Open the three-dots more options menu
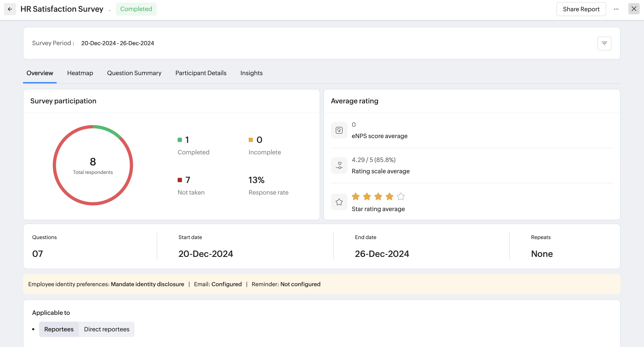This screenshot has height=347, width=644. pos(616,9)
